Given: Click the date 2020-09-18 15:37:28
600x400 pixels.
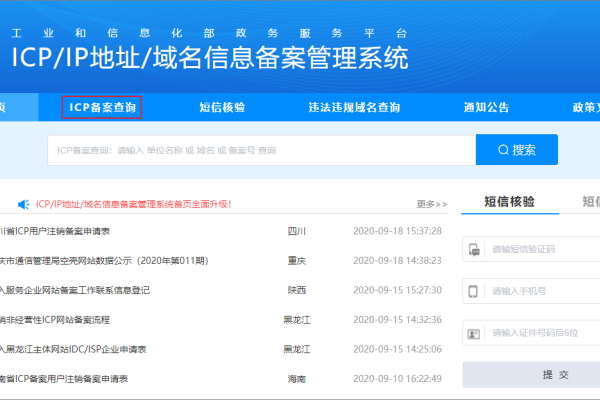Looking at the screenshot, I should [398, 231].
